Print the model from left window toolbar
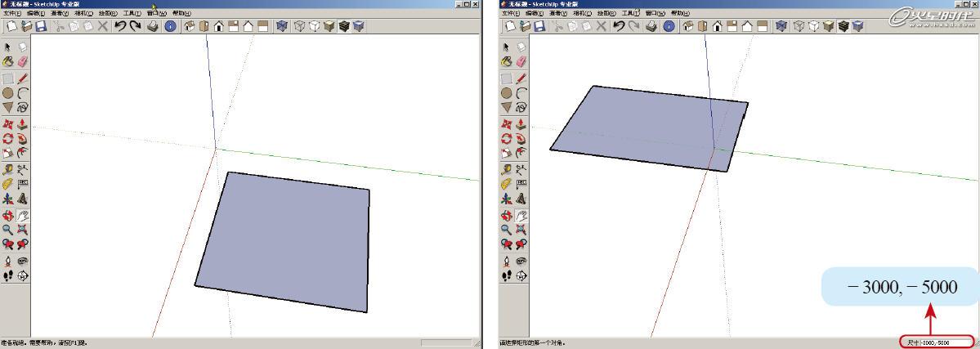The height and width of the screenshot is (349, 980). coord(153,26)
